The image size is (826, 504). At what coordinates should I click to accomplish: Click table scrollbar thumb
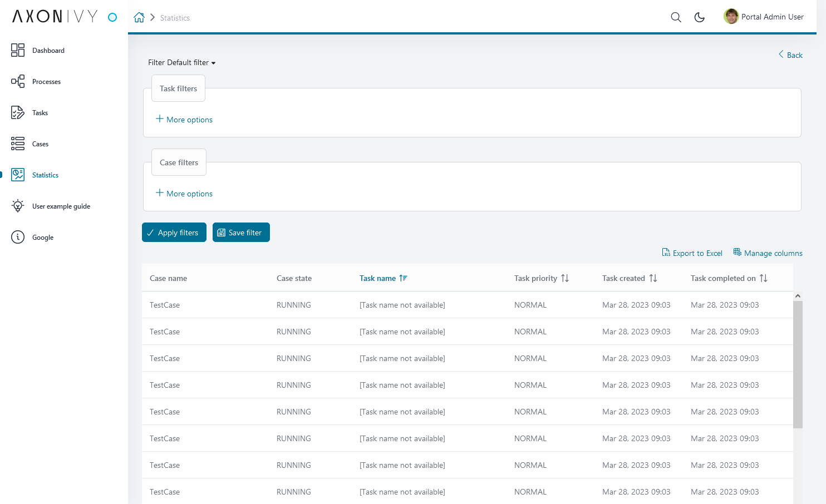pyautogui.click(x=798, y=364)
